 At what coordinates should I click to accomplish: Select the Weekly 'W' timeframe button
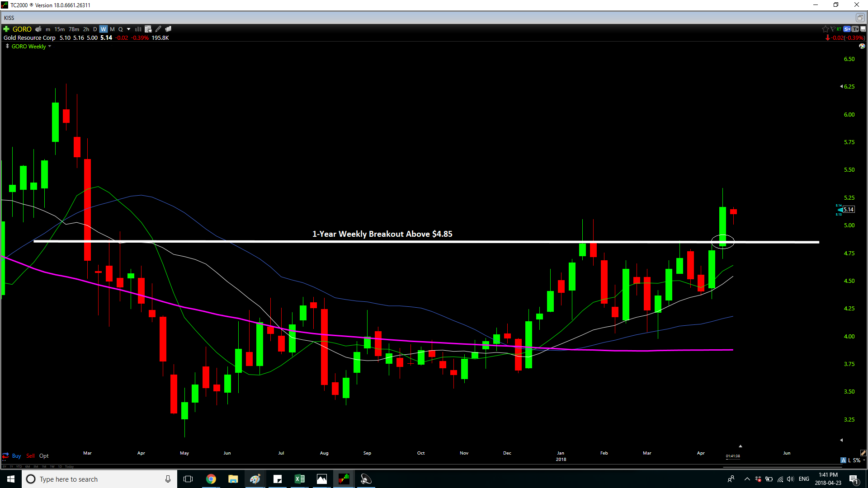point(104,29)
